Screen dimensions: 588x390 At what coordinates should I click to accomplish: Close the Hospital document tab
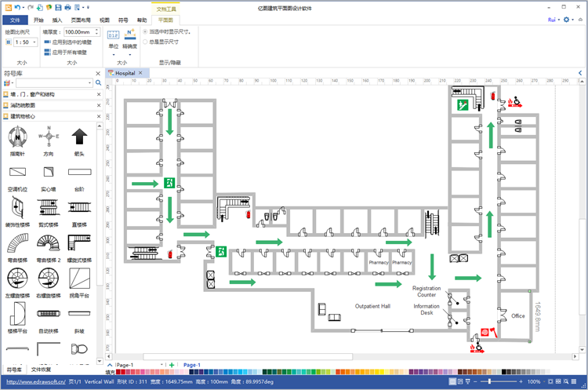click(x=141, y=73)
